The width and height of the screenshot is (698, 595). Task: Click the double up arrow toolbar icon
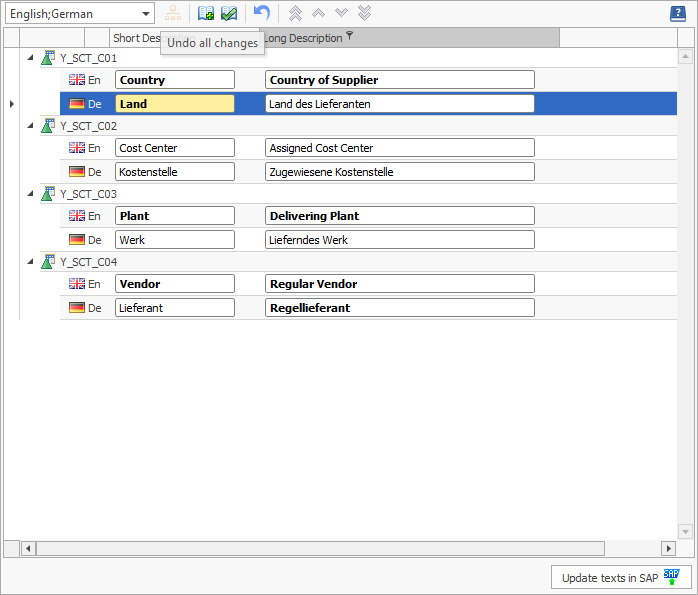(x=295, y=13)
